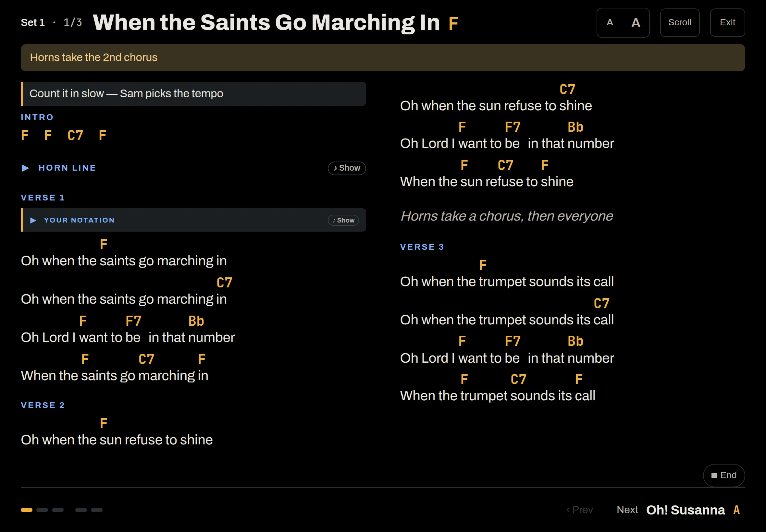Screen dimensions: 766x532
Task: Jump to fifth progress dot
Action: (x=97, y=510)
